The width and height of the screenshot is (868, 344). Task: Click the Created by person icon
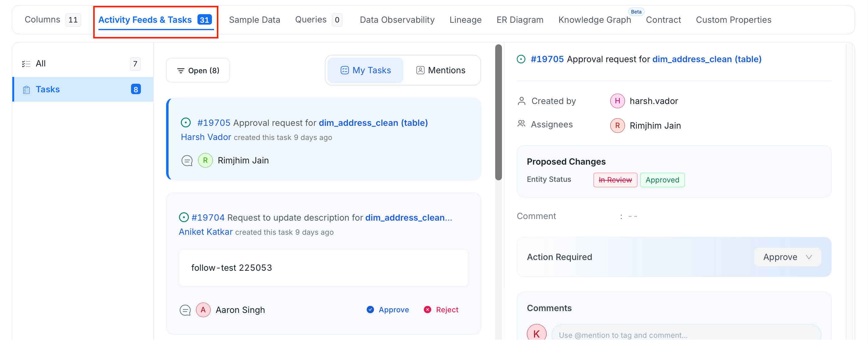pos(521,101)
